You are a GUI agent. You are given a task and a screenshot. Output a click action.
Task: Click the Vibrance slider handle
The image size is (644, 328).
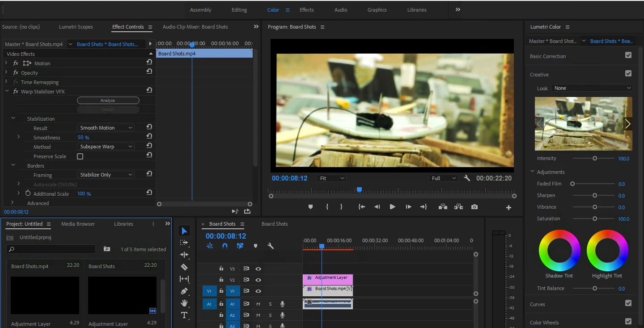click(595, 207)
